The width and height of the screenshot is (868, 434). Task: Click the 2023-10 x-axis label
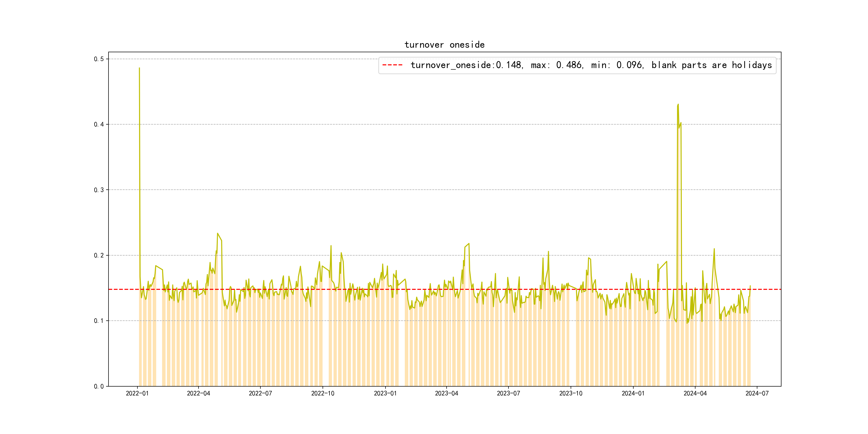click(x=570, y=394)
